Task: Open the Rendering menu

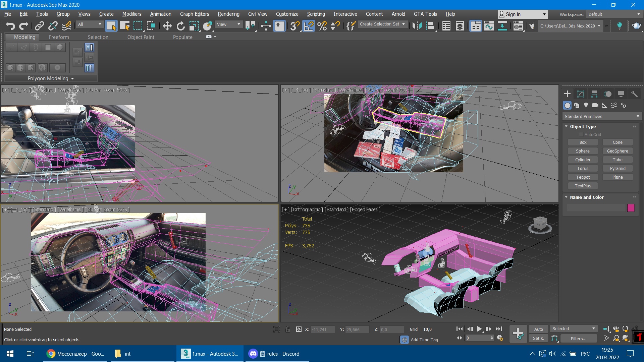Action: 228,14
